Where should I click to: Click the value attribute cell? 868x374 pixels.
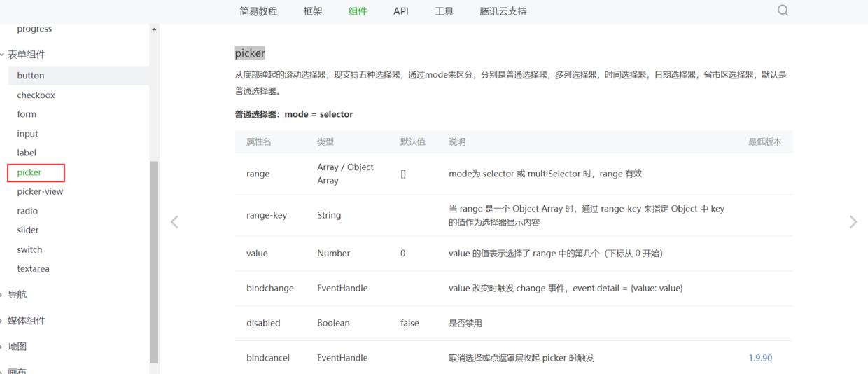tap(257, 254)
